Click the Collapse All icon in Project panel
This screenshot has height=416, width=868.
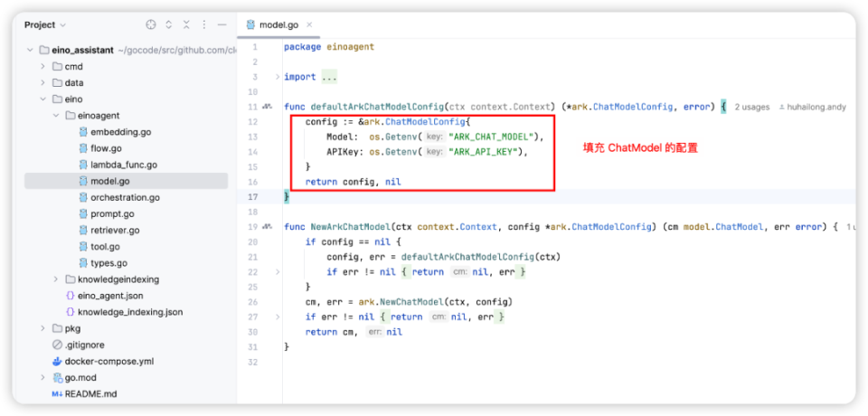(x=186, y=24)
